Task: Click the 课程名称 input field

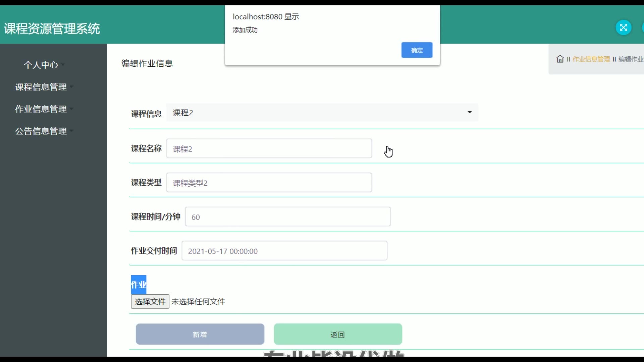Action: (x=269, y=149)
